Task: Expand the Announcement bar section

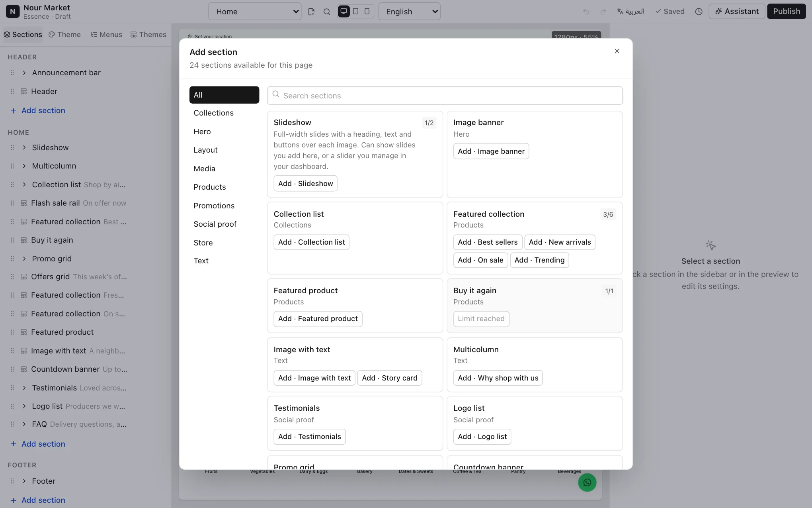Action: click(24, 73)
